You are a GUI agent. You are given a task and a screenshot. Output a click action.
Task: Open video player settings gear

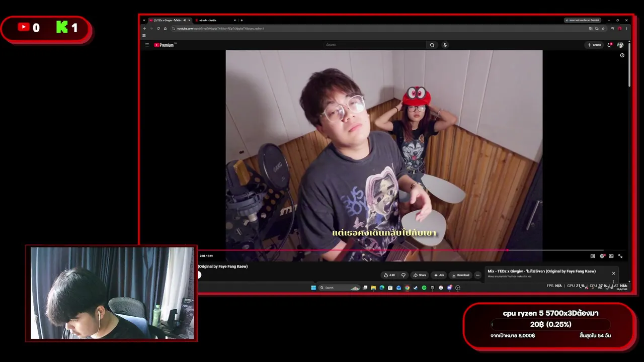(x=602, y=256)
